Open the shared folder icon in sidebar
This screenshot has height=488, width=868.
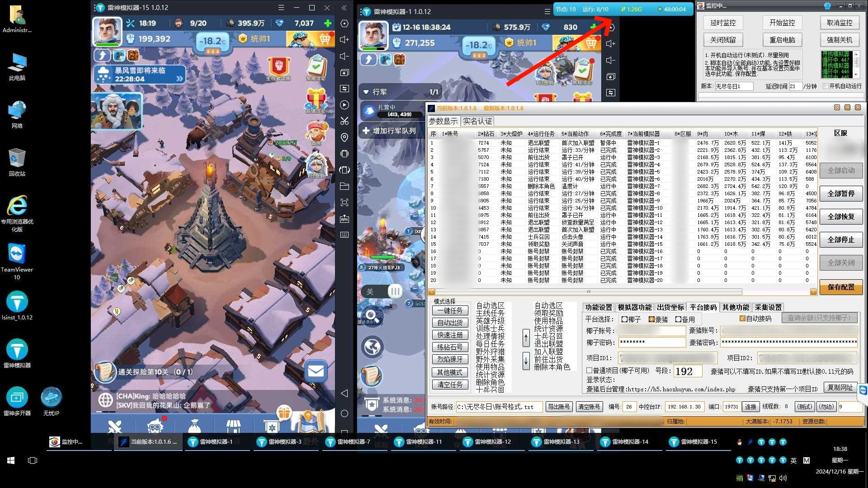[344, 186]
